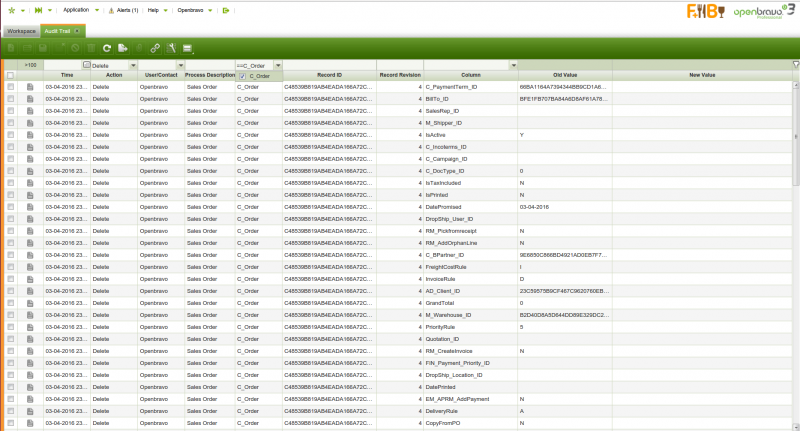800x431 pixels.
Task: Click the Refresh toolbar icon
Action: (x=106, y=47)
